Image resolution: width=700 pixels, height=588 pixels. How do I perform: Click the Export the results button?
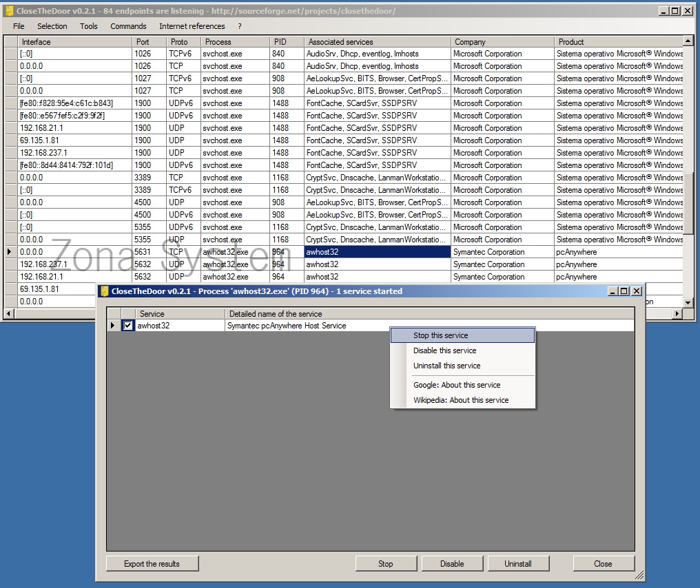[x=152, y=564]
